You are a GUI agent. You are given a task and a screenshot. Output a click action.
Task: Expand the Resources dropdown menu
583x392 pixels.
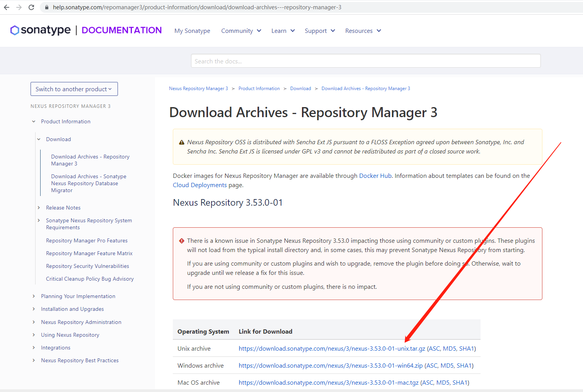pyautogui.click(x=363, y=31)
